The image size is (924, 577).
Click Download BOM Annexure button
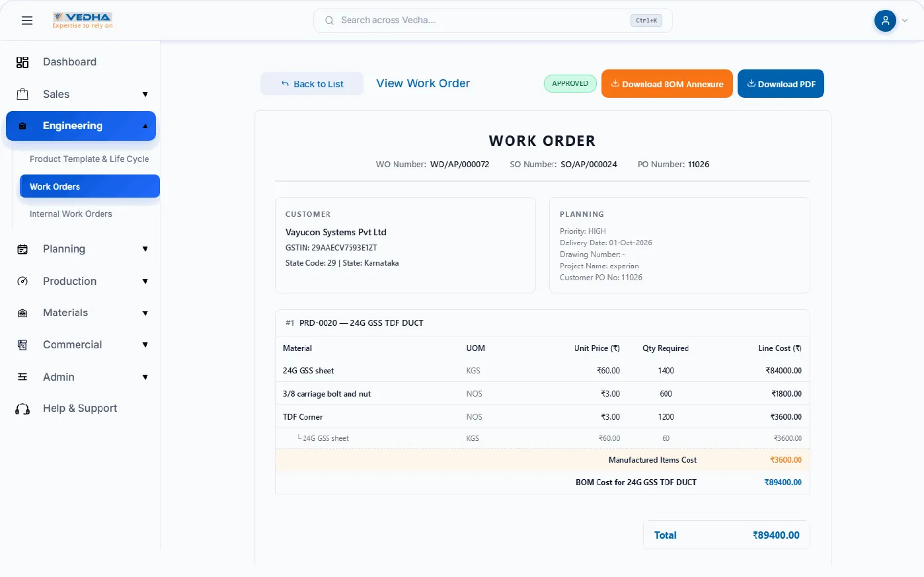tap(667, 84)
